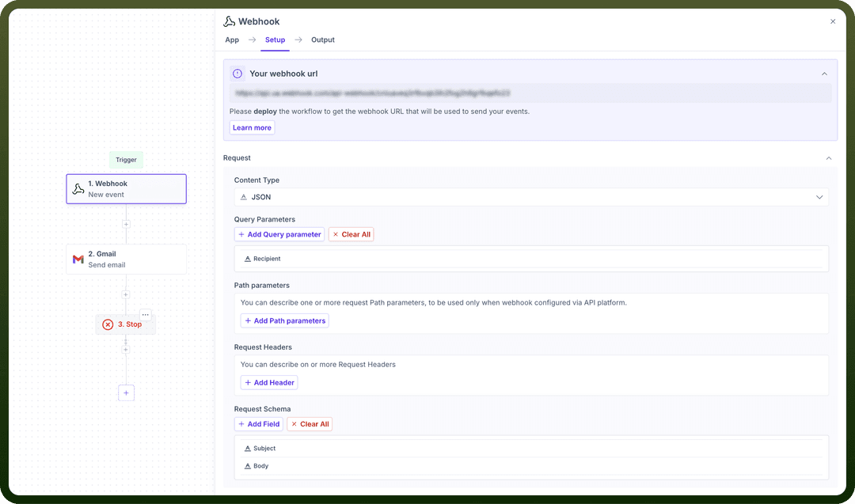This screenshot has width=855, height=504.
Task: Add a step between Webhook and Gmail
Action: coord(126,224)
